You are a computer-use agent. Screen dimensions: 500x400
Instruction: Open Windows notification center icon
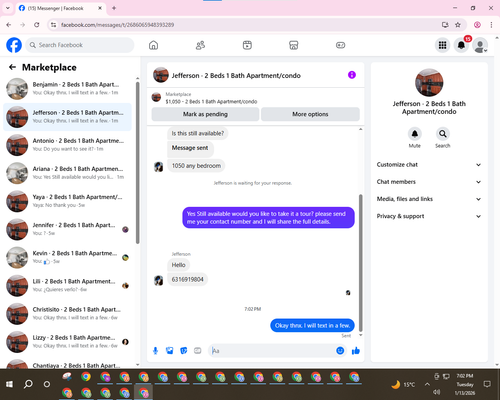[x=487, y=384]
